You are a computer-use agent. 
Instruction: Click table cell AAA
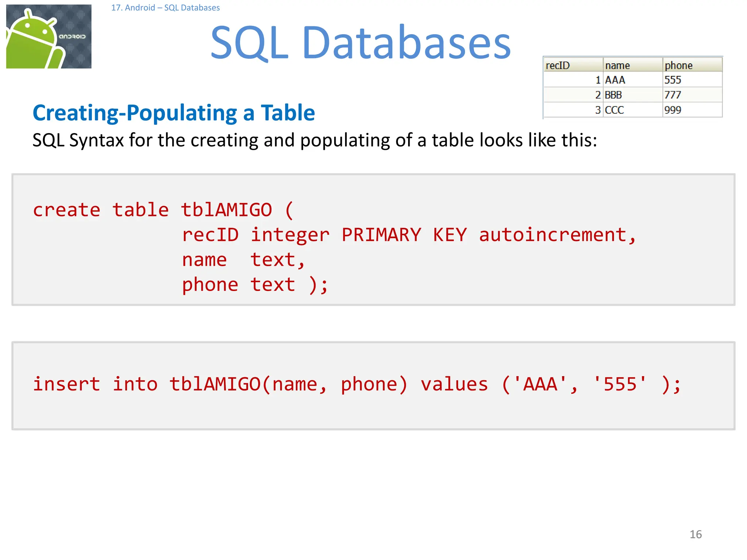(x=632, y=79)
